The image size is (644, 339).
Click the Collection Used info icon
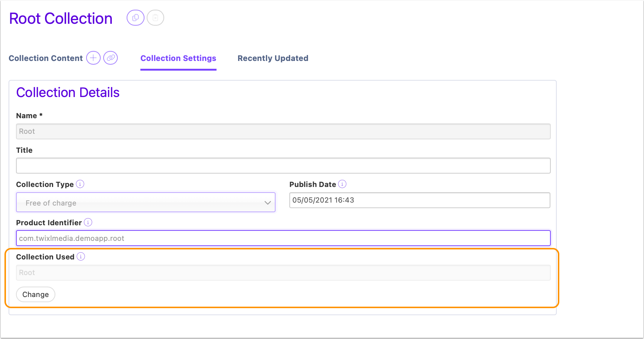(81, 256)
